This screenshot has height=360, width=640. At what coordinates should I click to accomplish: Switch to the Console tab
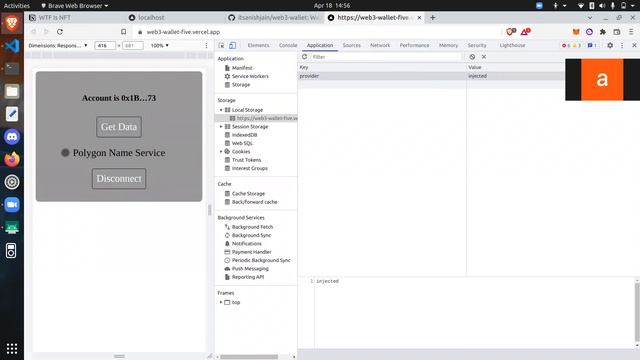click(x=288, y=45)
